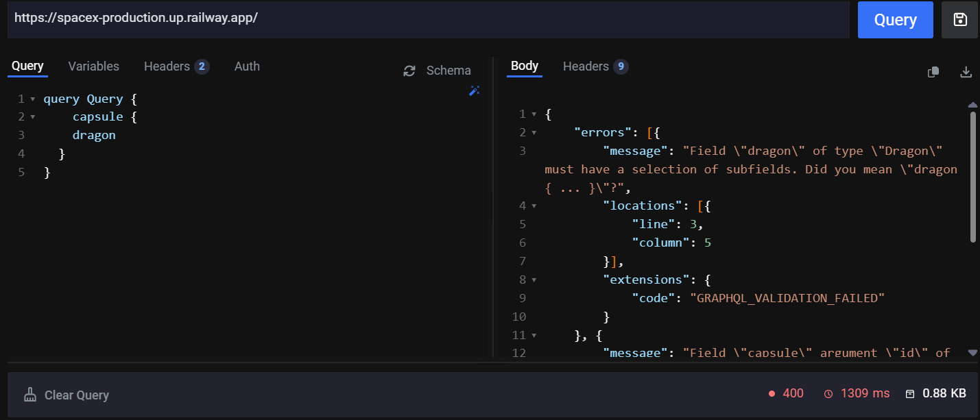Save the current request
The image size is (980, 420).
coord(959,20)
